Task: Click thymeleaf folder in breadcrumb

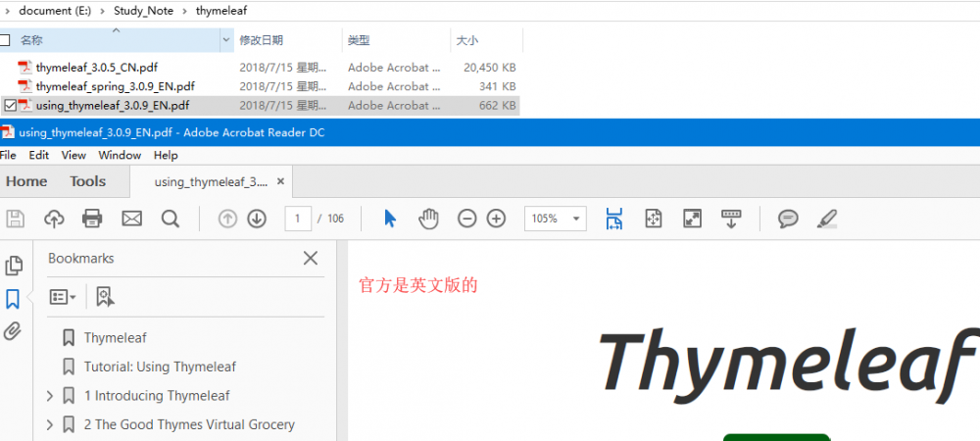Action: 221,11
